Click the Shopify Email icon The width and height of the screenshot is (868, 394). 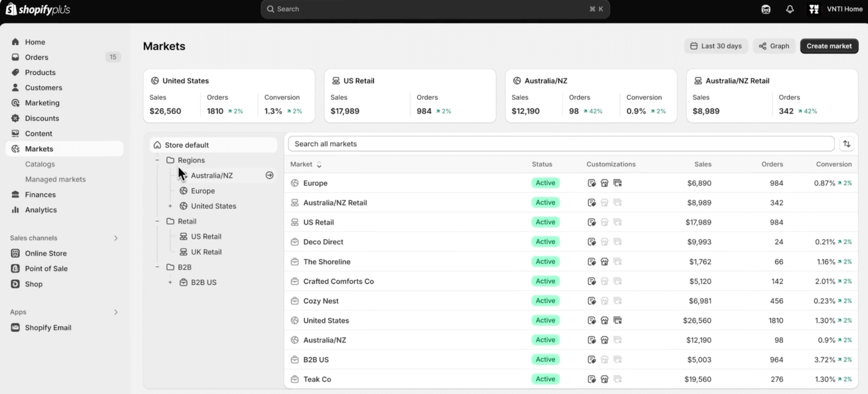(15, 328)
